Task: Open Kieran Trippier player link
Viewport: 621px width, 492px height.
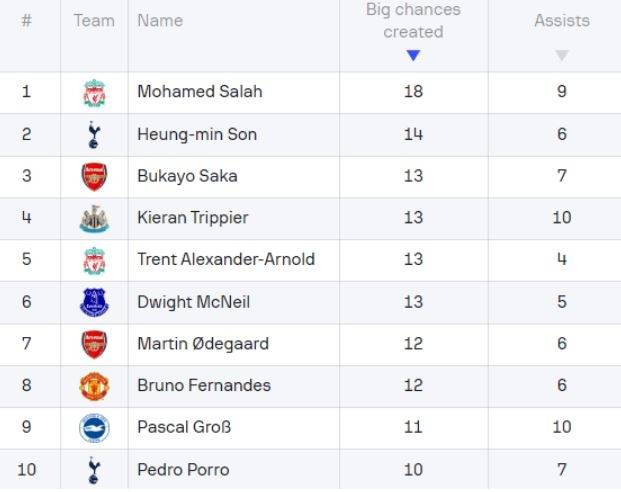Action: (x=192, y=218)
